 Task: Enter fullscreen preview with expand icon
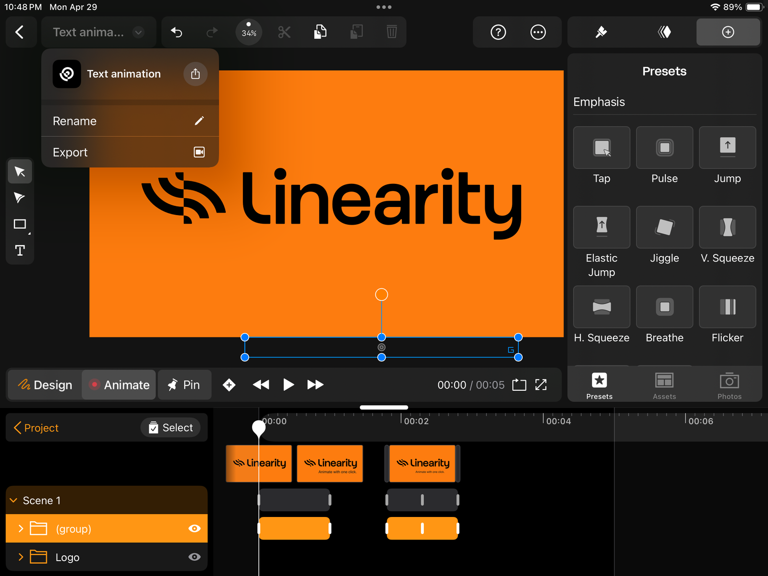coord(541,385)
